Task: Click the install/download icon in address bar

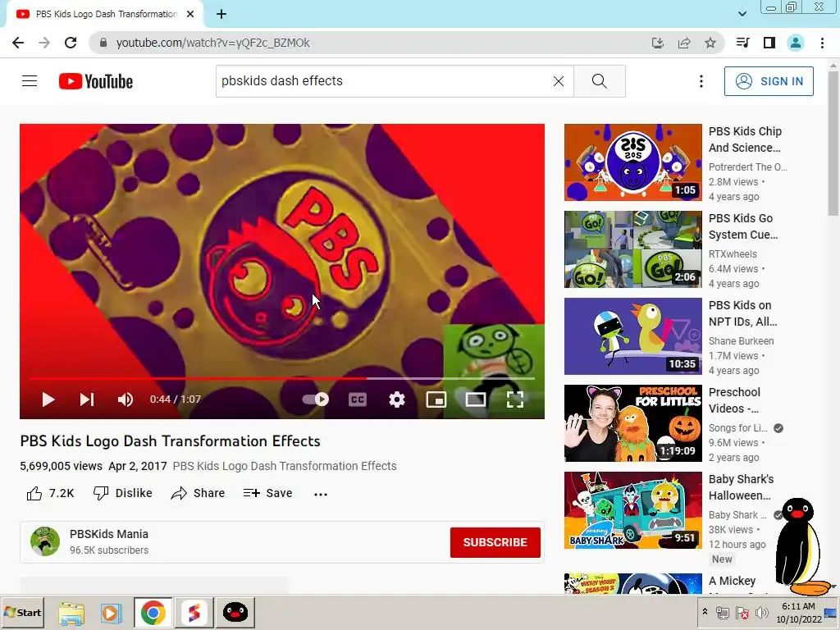Action: click(x=657, y=43)
